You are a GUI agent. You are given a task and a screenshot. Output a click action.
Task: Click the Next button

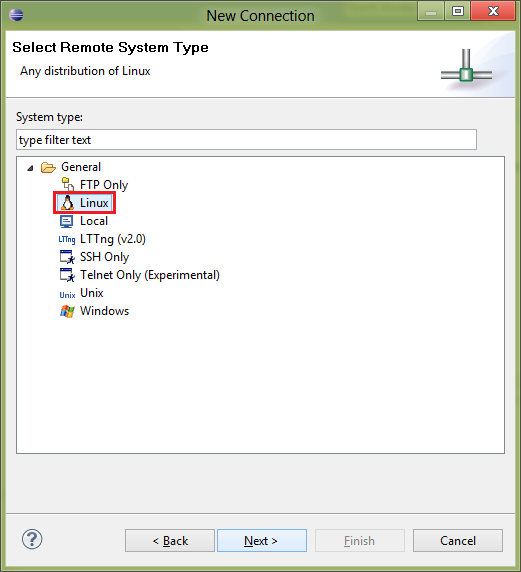(x=262, y=541)
